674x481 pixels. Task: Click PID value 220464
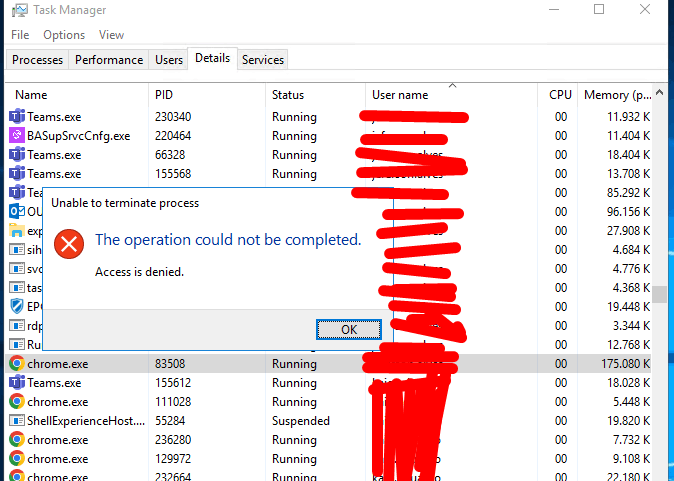tap(173, 136)
